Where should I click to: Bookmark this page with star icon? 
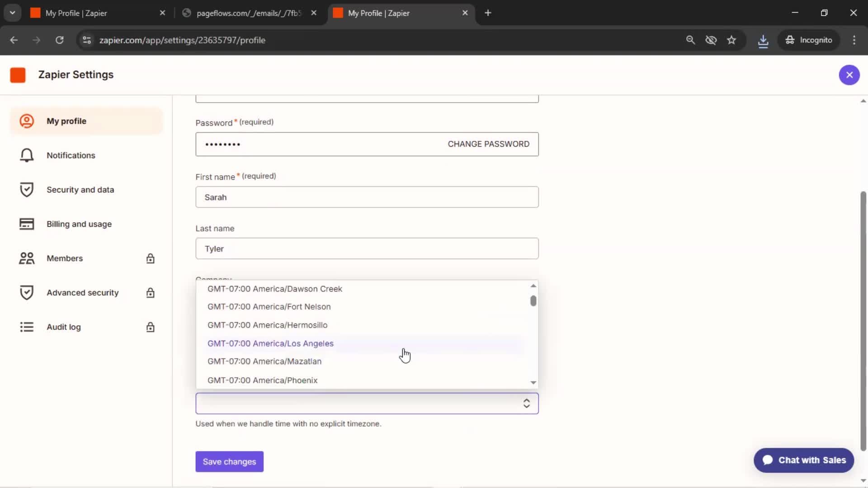731,40
